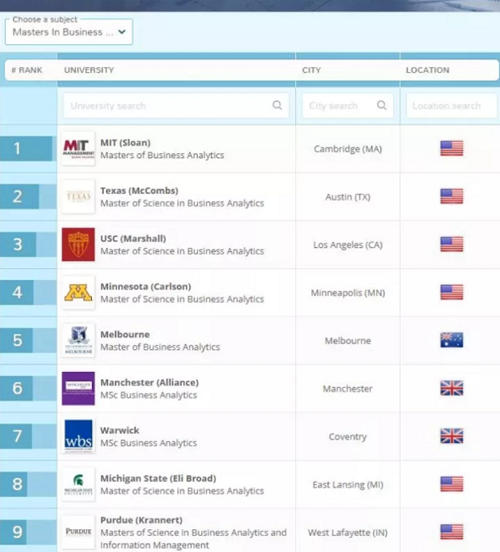This screenshot has height=552, width=500.
Task: Click the USC Marshall logo
Action: pyautogui.click(x=78, y=244)
